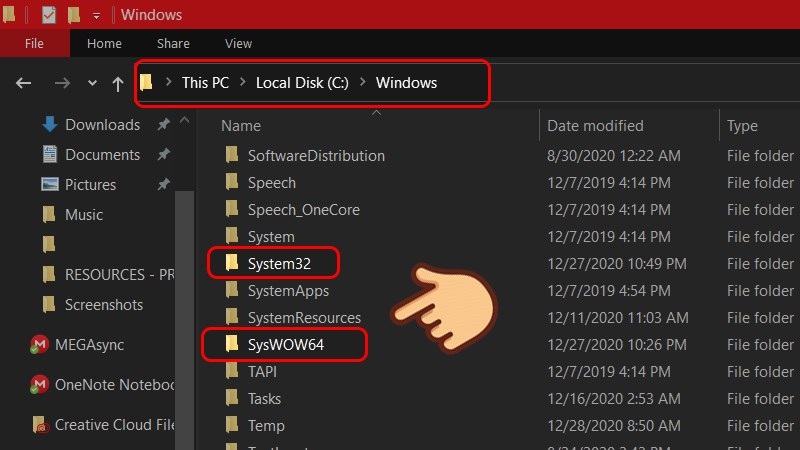Click the date 8/30/2020 12:22 AM
800x450 pixels.
point(614,156)
